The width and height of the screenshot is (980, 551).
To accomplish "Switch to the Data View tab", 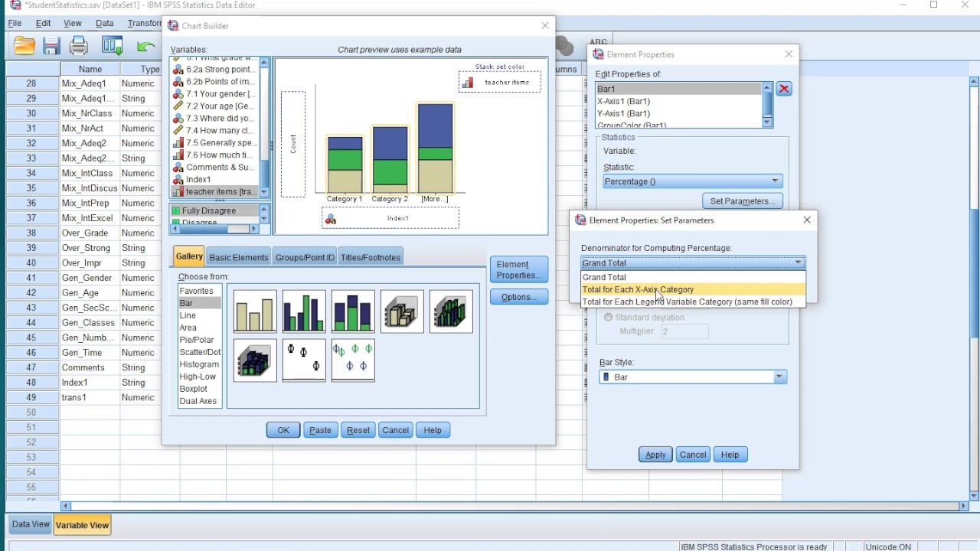I will coord(30,524).
